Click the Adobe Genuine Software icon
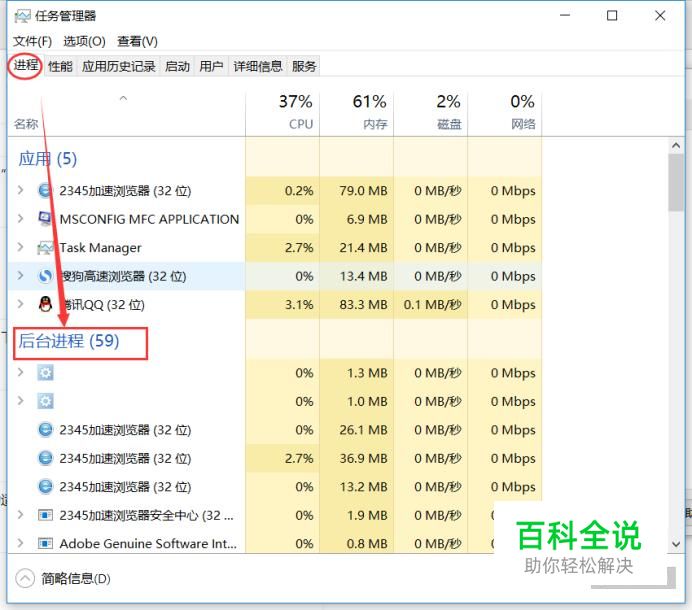The height and width of the screenshot is (610, 692). 45,543
